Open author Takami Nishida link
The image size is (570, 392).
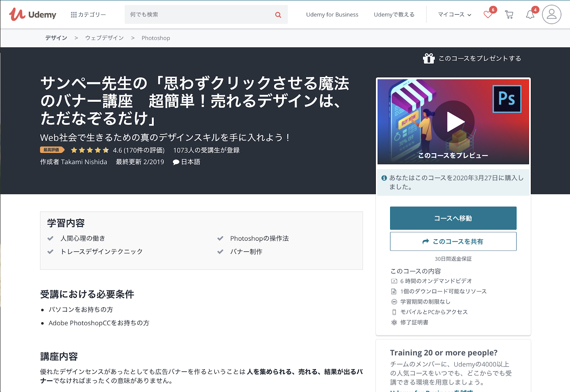[84, 162]
